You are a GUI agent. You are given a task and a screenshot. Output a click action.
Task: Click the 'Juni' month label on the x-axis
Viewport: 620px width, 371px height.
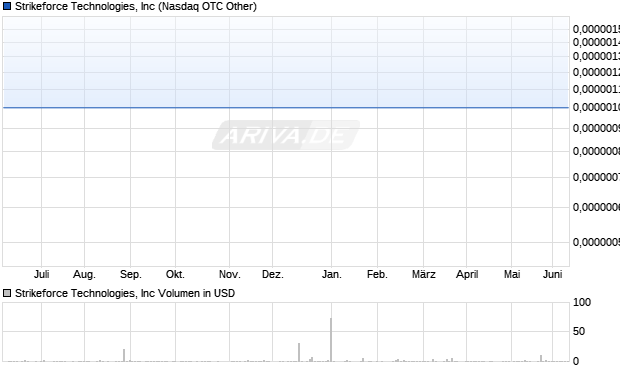pos(552,274)
